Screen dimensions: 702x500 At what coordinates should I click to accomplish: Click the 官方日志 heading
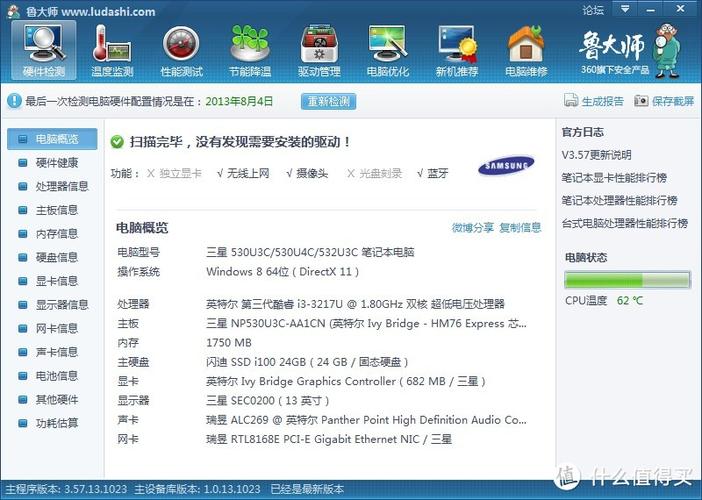[x=582, y=132]
